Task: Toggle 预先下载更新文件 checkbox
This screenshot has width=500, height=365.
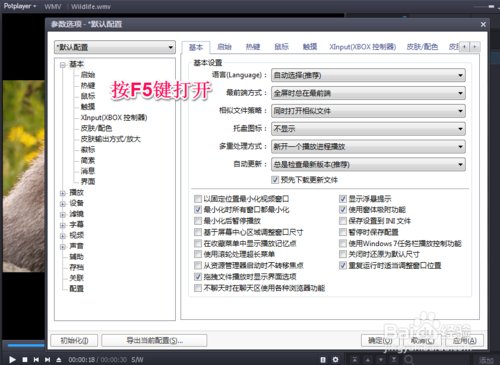Action: click(x=275, y=180)
